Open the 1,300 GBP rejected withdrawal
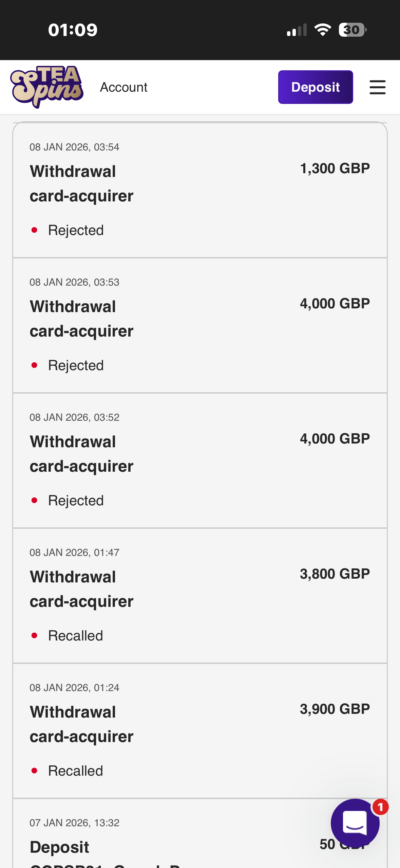 pos(200,190)
